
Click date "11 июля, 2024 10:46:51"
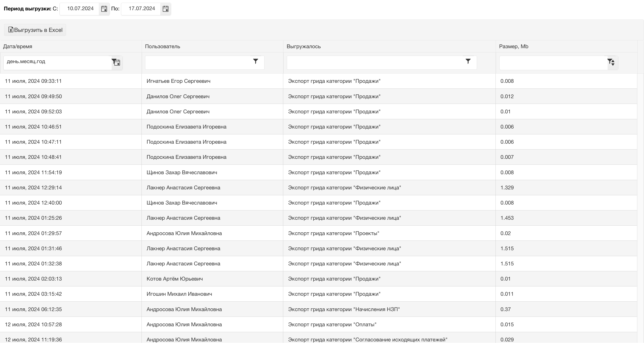(33, 127)
